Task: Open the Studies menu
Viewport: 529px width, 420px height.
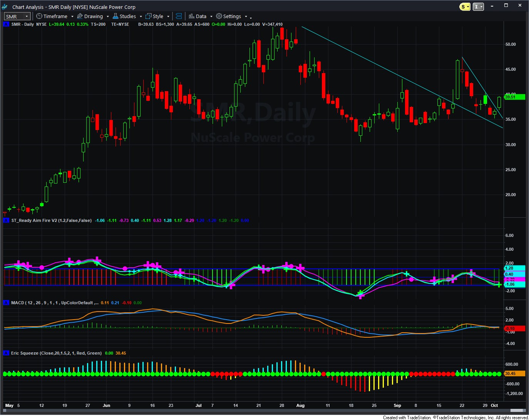Action: [127, 16]
